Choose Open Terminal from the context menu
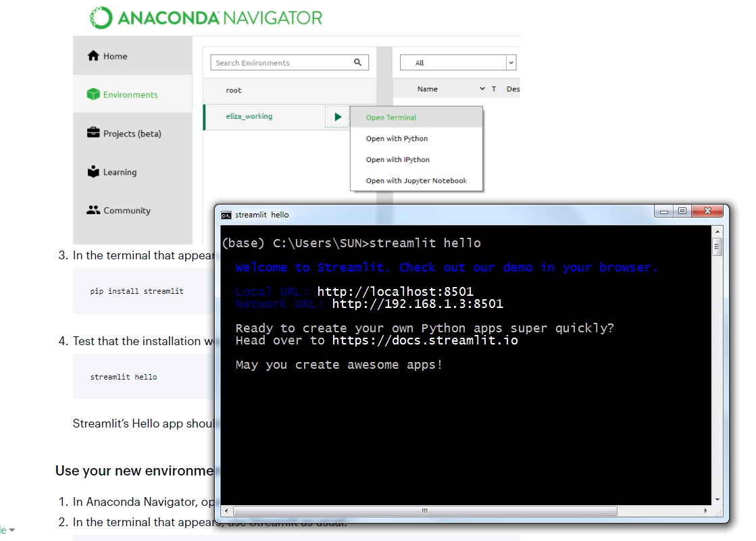The image size is (756, 541). (x=391, y=118)
